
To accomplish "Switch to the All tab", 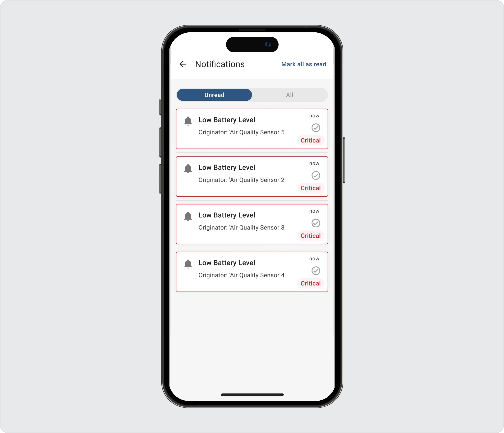I will [x=290, y=95].
